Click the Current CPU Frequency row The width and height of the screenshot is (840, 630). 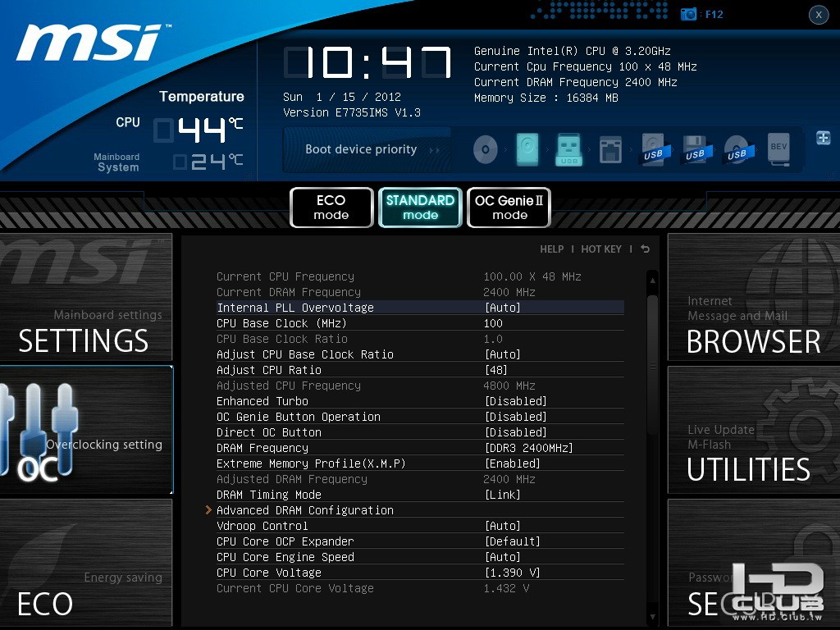[x=420, y=276]
